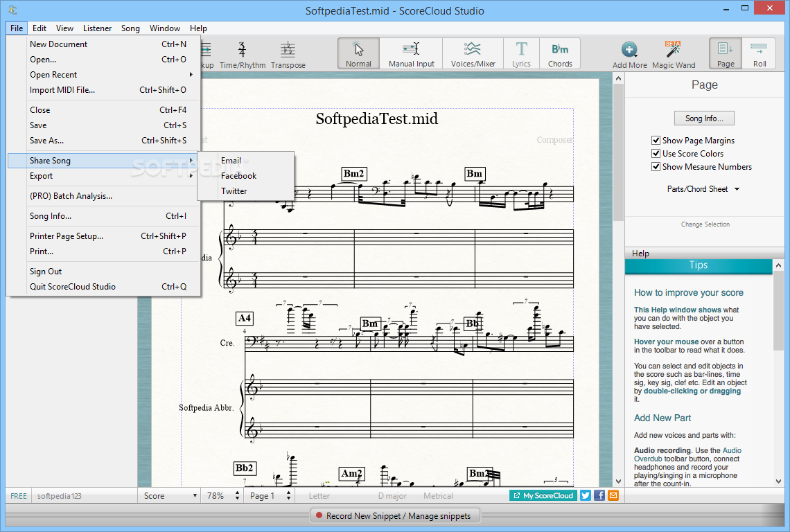The height and width of the screenshot is (532, 790).
Task: Activate the Manual Input tool
Action: click(411, 53)
